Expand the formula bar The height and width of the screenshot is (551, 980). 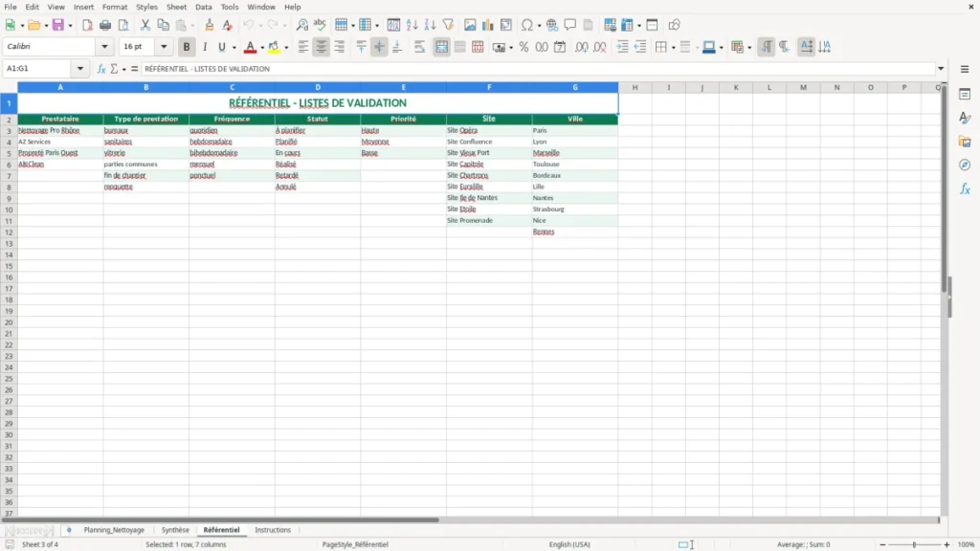click(941, 69)
